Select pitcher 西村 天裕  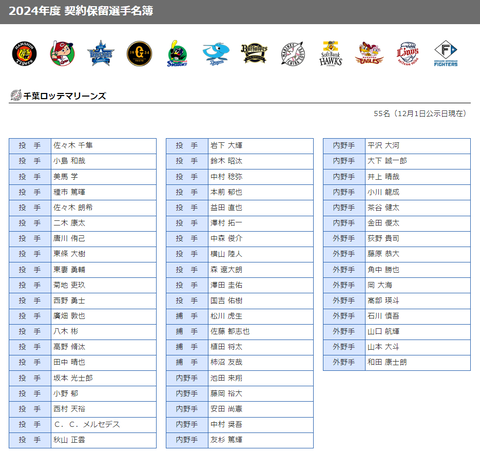69,409
